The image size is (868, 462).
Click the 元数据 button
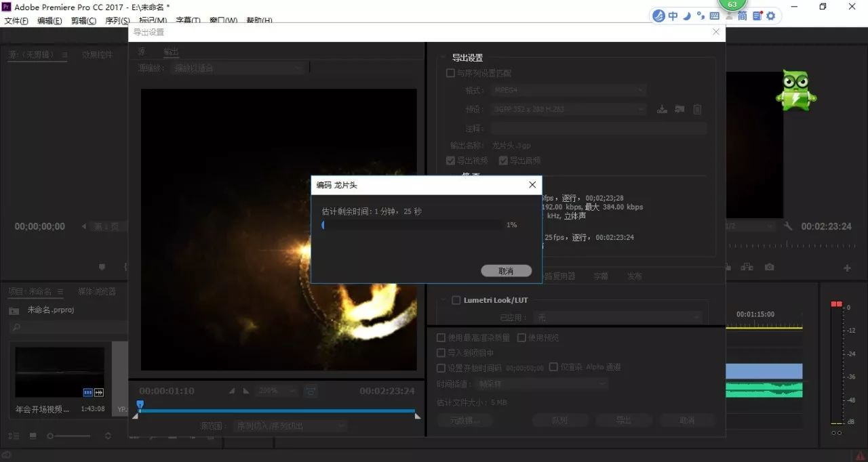(465, 420)
